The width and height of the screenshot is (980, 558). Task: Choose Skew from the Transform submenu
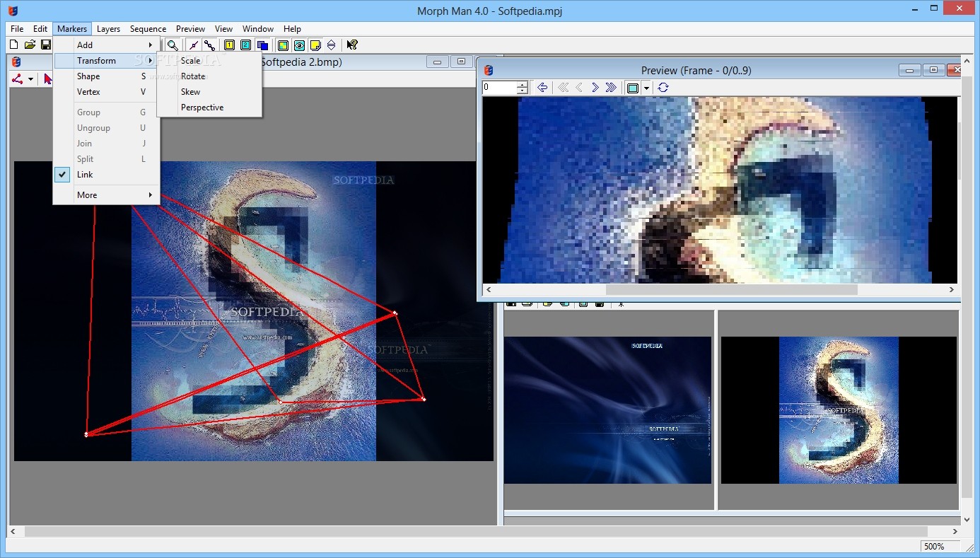point(209,92)
